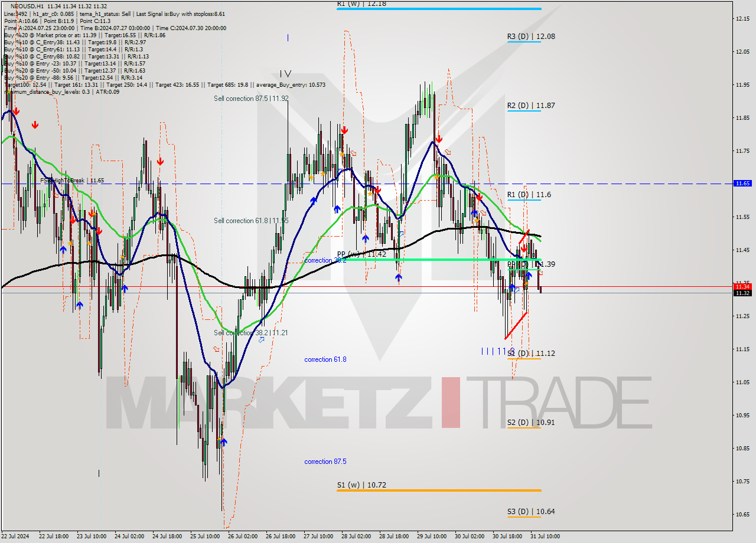
Task: Click the 22 Jul 2024 date label
Action: [x=15, y=537]
